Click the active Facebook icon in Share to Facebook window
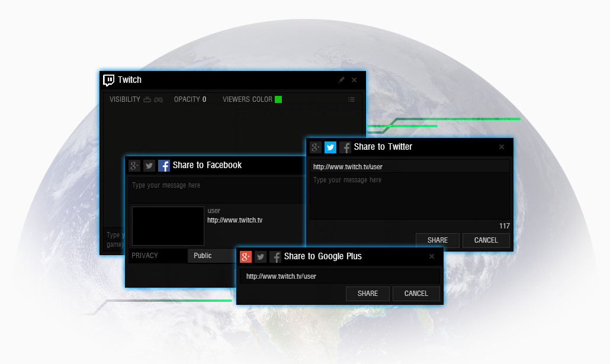The image size is (610, 364). [164, 166]
